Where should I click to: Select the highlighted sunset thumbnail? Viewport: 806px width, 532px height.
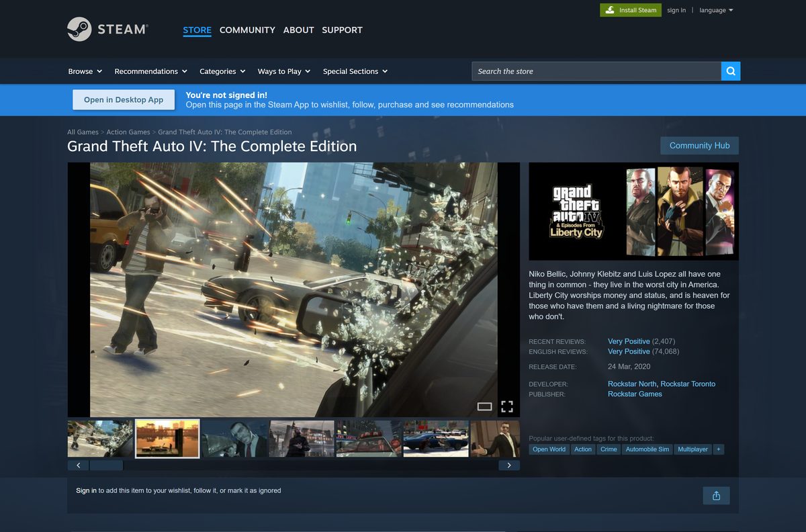tap(167, 439)
